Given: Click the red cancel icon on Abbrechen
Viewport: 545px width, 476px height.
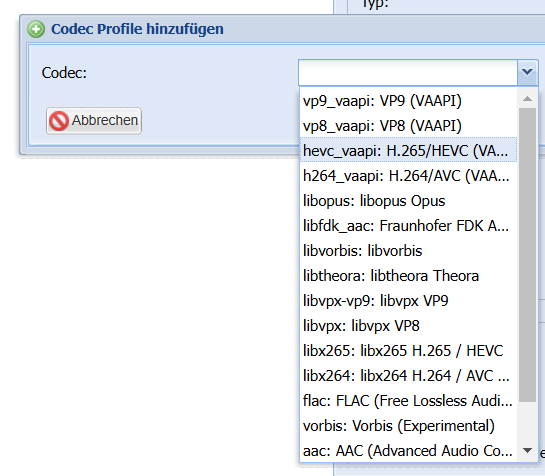Looking at the screenshot, I should click(58, 121).
